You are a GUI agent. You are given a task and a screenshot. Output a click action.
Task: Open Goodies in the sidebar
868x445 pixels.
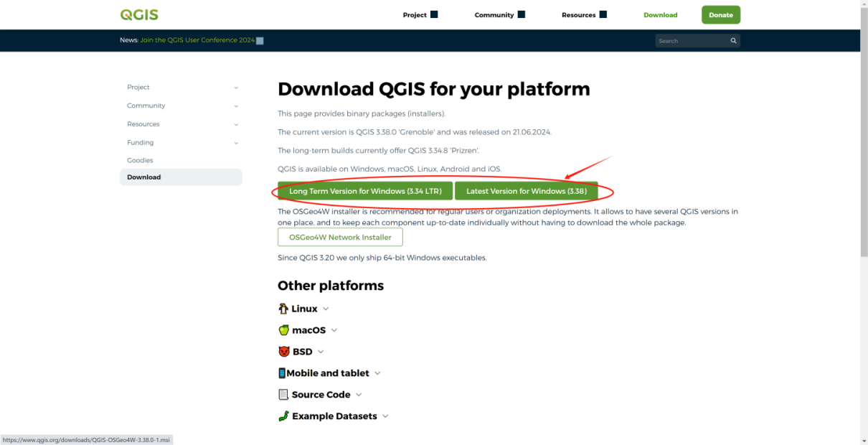pos(140,160)
